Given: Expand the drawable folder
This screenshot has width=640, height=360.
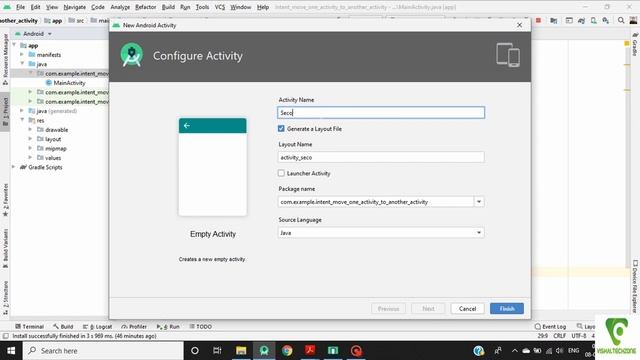Looking at the screenshot, I should 30,129.
